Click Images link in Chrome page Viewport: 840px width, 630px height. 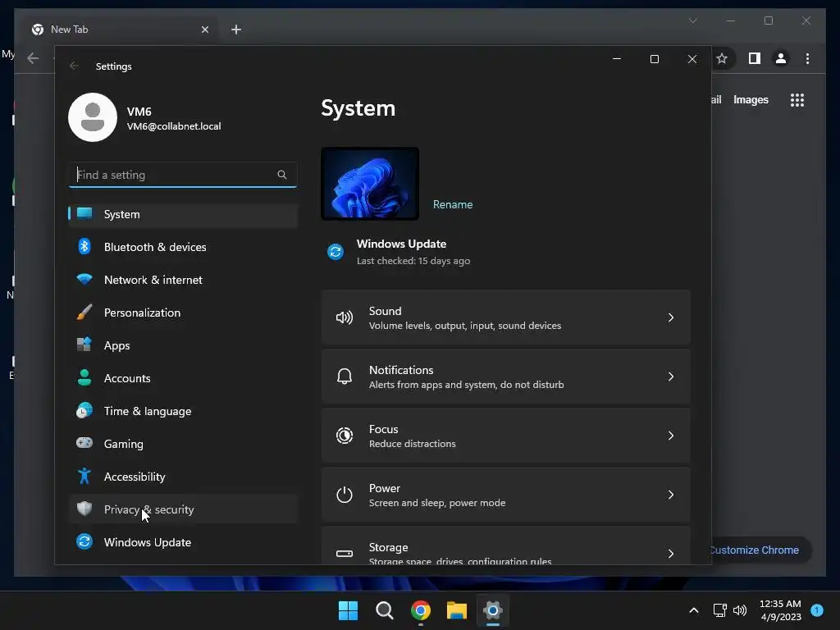coord(751,100)
